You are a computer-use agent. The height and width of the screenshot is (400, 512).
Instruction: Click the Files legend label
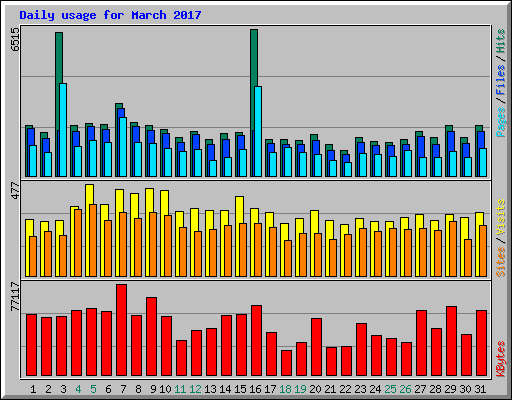[501, 80]
